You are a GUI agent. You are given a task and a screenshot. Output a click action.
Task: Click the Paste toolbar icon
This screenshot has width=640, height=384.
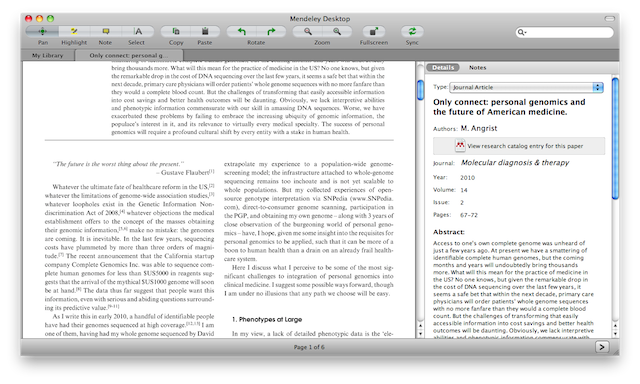(205, 31)
